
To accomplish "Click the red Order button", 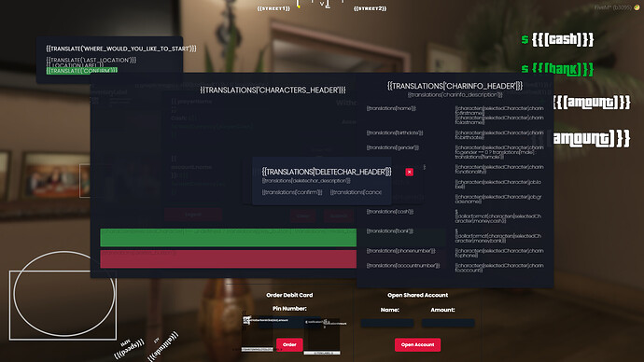I will pyautogui.click(x=289, y=345).
